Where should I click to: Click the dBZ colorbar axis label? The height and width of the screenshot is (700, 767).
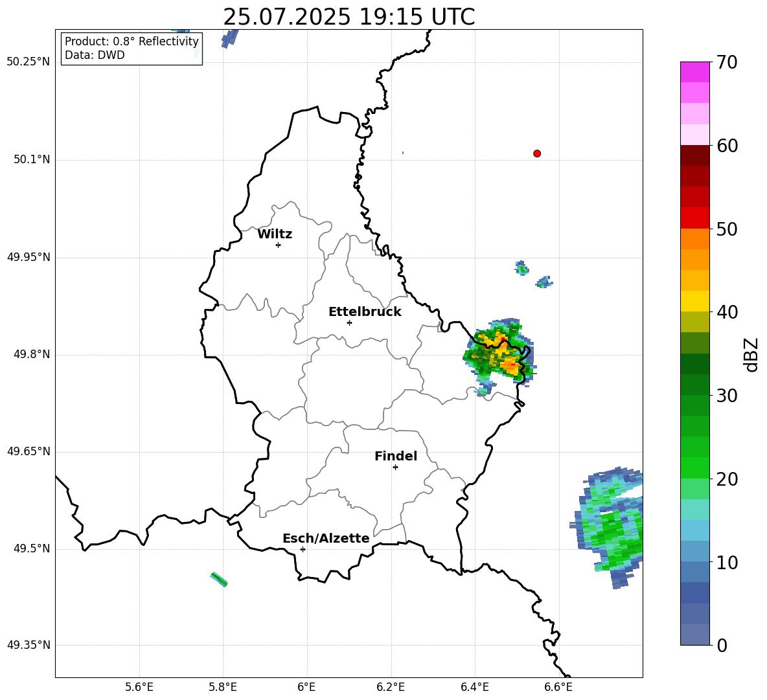pyautogui.click(x=751, y=354)
